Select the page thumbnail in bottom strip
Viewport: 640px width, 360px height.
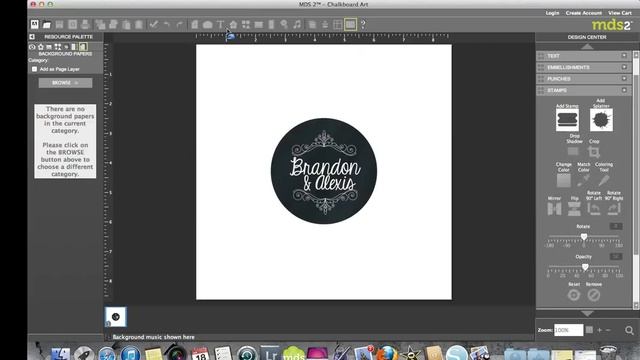[116, 317]
